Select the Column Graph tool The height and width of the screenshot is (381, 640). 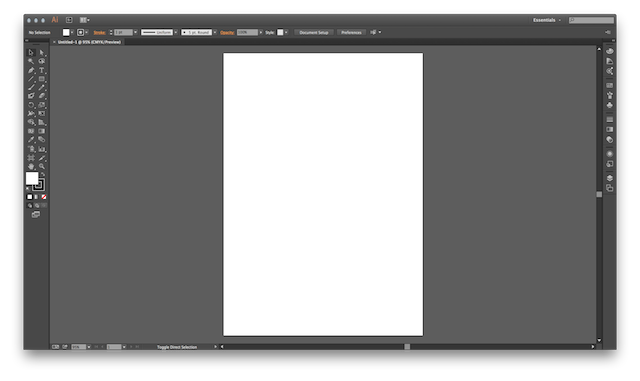click(x=42, y=149)
